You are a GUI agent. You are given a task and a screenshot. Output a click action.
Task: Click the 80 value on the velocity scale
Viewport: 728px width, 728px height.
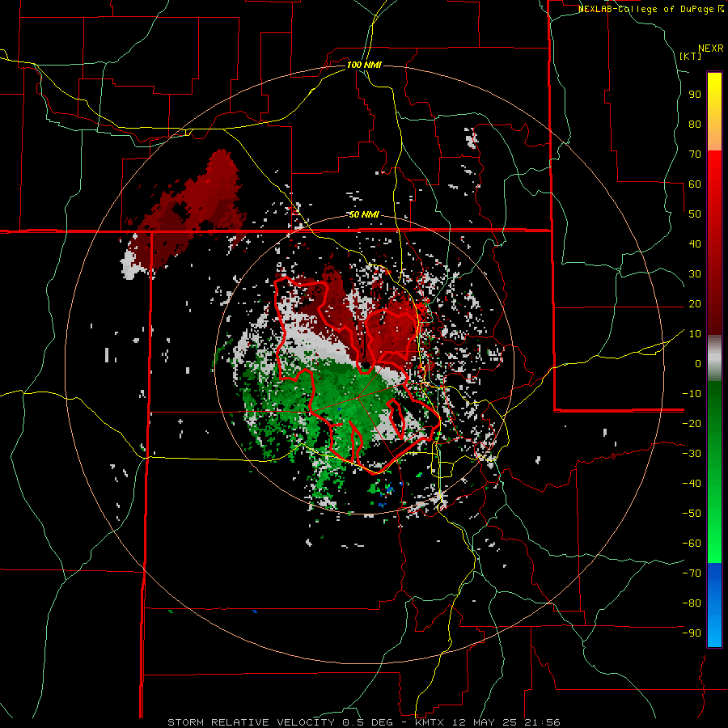pos(695,125)
